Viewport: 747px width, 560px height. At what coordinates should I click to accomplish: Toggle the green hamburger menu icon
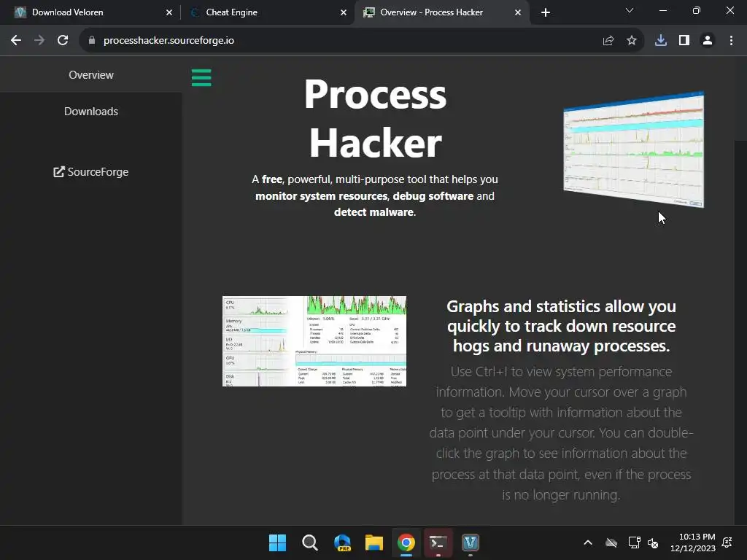201,77
